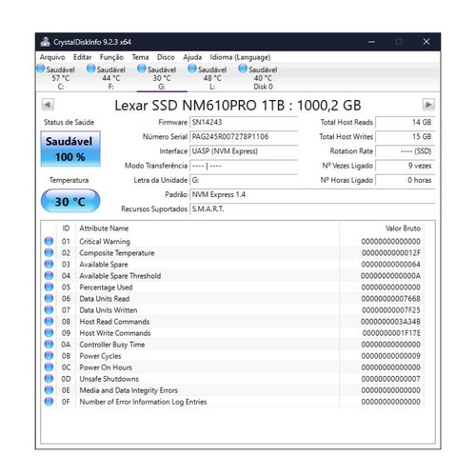
Task: Click status circle for Media and Data Integrity Errors
Action: 49,390
